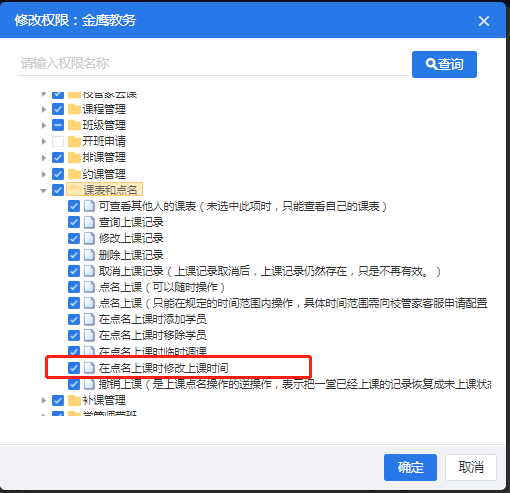Viewport: 510px width, 493px height.
Task: Expand the 课程管理 tree node
Action: pyautogui.click(x=43, y=109)
